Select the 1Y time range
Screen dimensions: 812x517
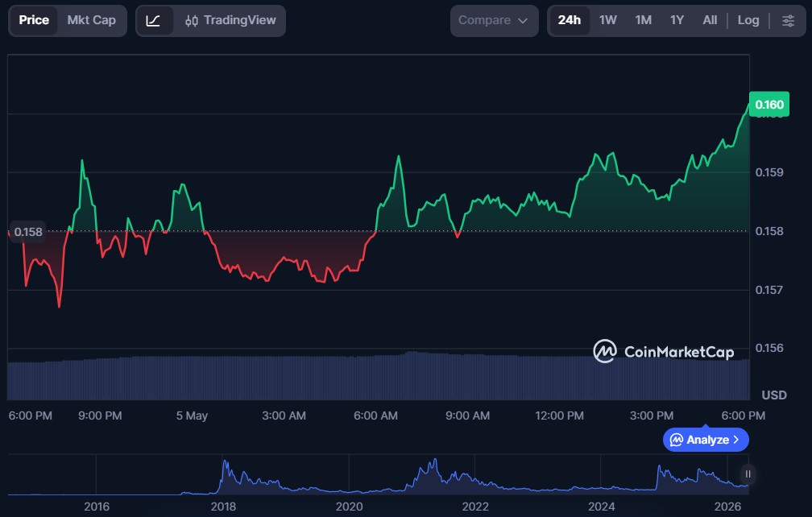pos(677,21)
